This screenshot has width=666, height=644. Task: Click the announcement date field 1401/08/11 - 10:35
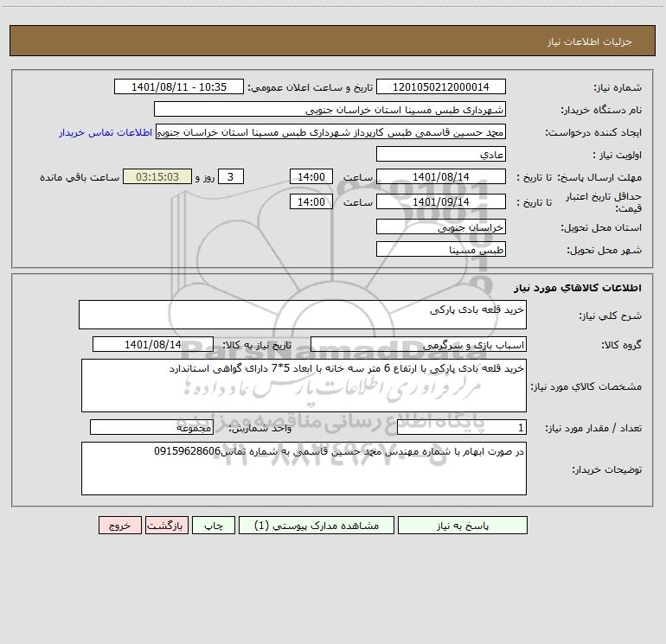(x=179, y=86)
